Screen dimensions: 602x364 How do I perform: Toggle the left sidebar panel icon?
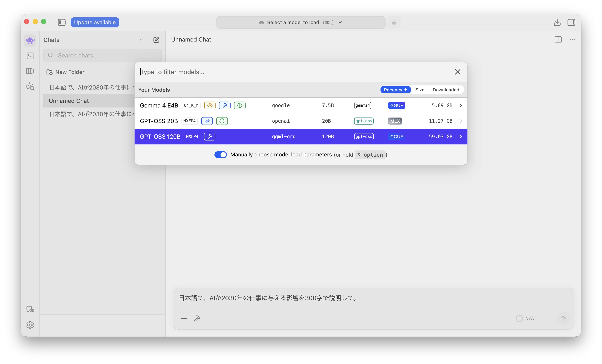point(62,22)
